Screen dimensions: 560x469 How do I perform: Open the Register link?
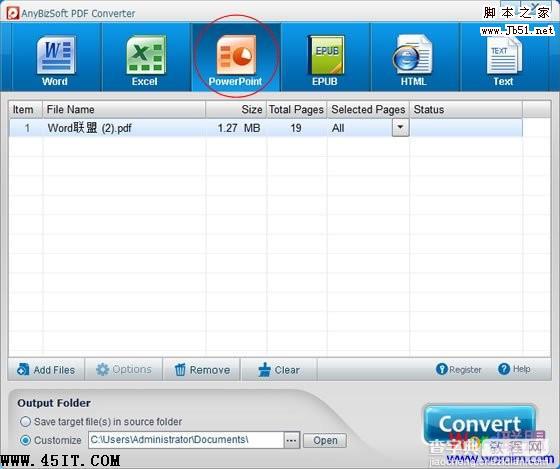(x=459, y=369)
